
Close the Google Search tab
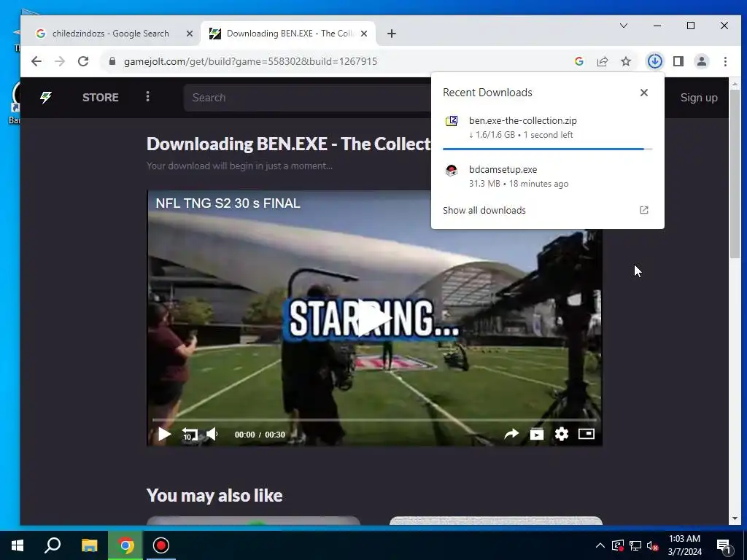[189, 34]
